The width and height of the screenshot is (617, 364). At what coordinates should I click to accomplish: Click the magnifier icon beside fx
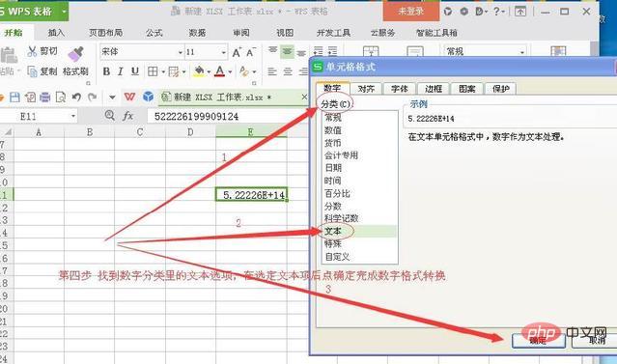tap(110, 115)
